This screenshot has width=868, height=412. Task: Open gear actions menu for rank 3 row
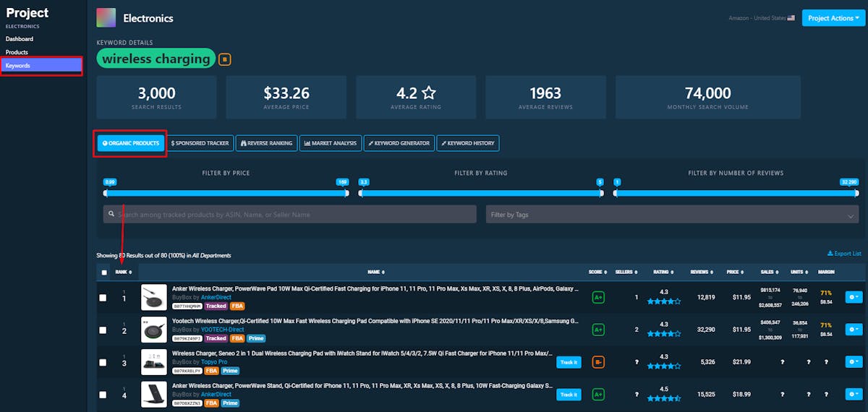click(x=854, y=362)
